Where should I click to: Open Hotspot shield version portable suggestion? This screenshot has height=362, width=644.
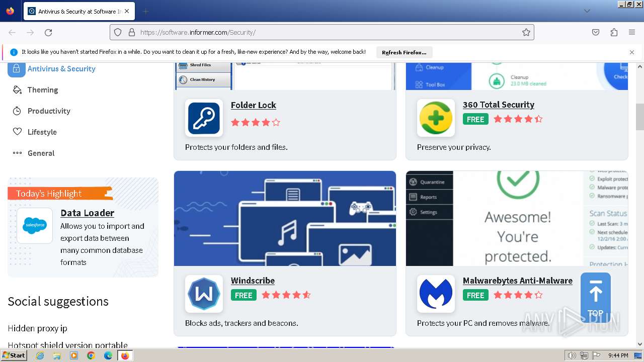point(67,345)
